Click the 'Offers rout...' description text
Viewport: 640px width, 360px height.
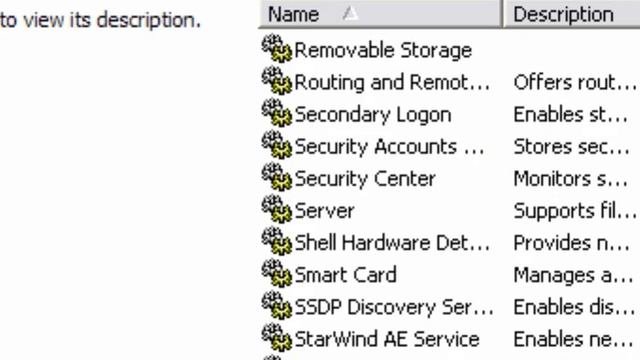(x=575, y=82)
